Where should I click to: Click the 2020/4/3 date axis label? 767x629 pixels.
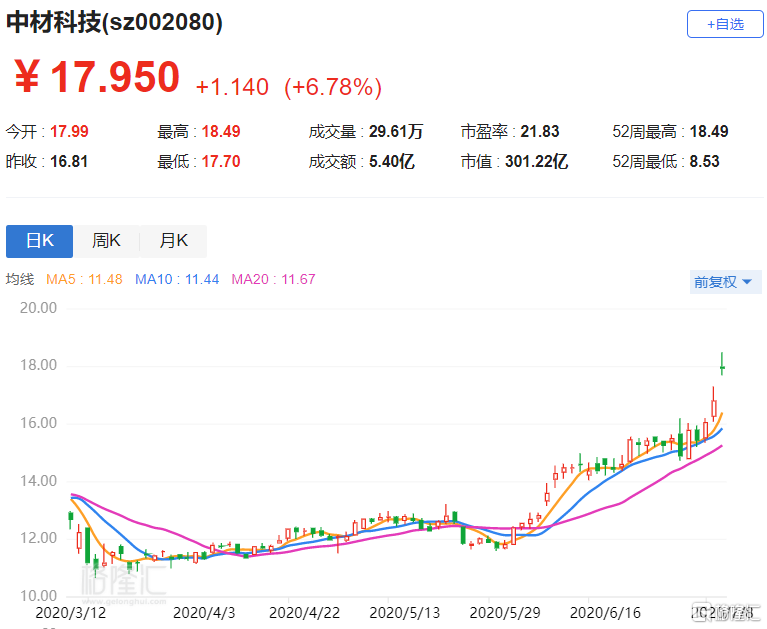(x=204, y=613)
